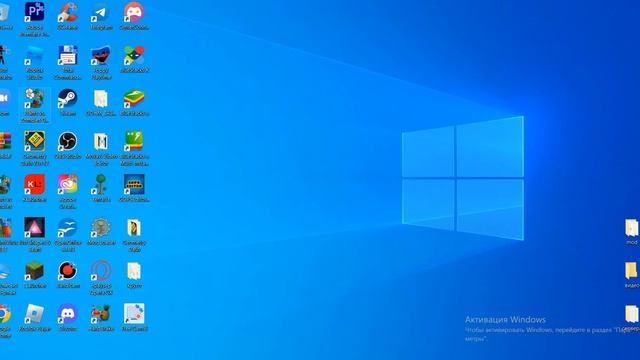
Task: Open the pineapple and fruits game icon
Action: pos(101,314)
